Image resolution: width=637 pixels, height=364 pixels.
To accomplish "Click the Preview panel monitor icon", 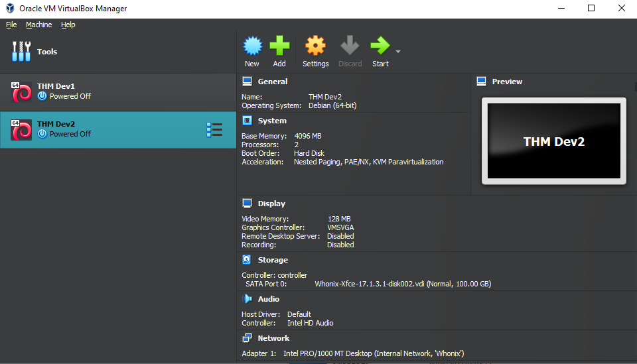I will (482, 81).
